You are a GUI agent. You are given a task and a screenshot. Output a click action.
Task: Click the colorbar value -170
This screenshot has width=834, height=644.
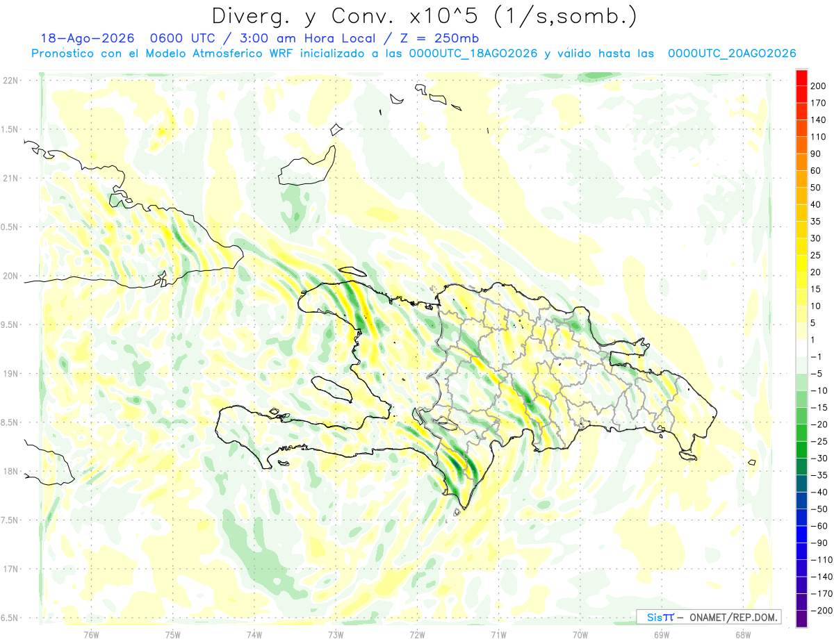pos(822,593)
